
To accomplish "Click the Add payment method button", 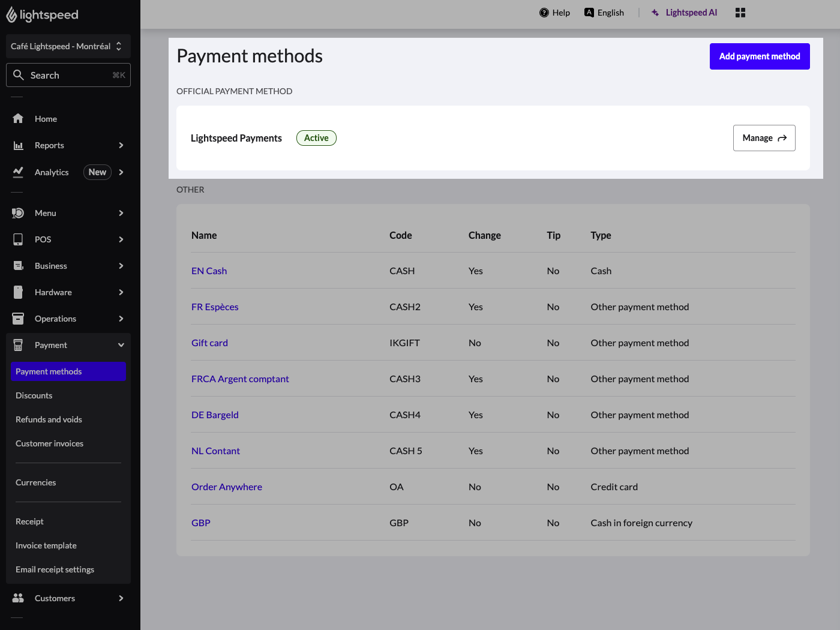I will [760, 56].
